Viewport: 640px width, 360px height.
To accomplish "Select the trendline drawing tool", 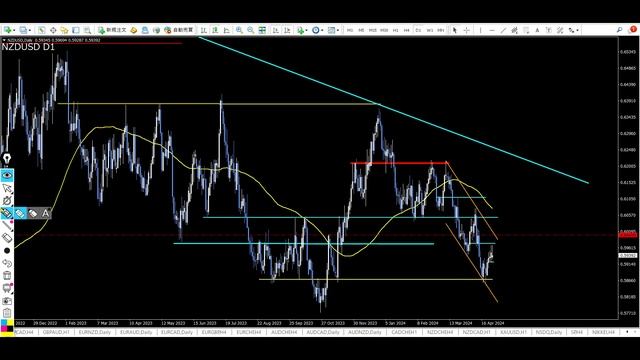I will (503, 30).
